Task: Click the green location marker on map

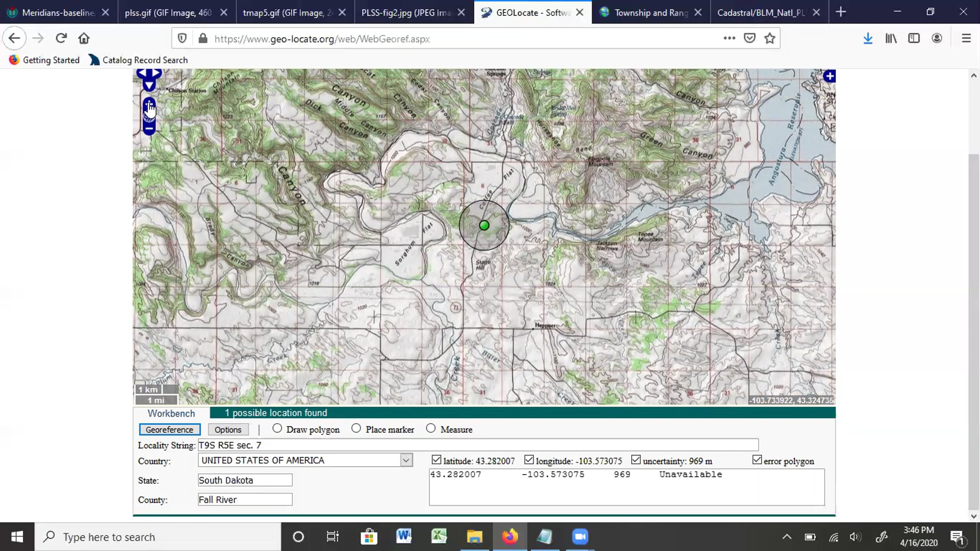Action: pyautogui.click(x=484, y=225)
